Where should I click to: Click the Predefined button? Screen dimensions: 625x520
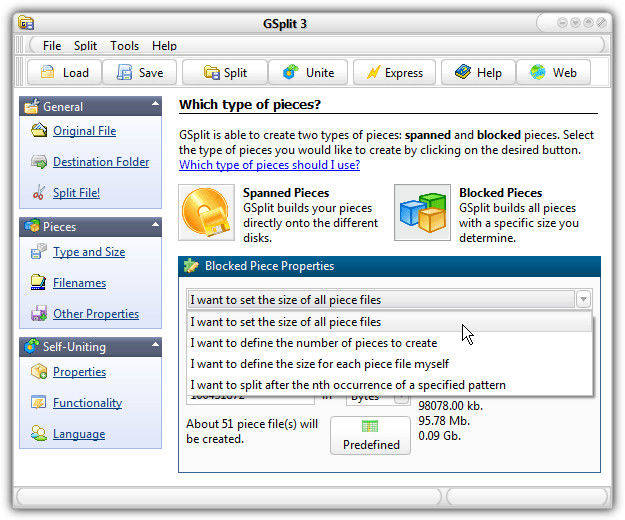pyautogui.click(x=370, y=435)
